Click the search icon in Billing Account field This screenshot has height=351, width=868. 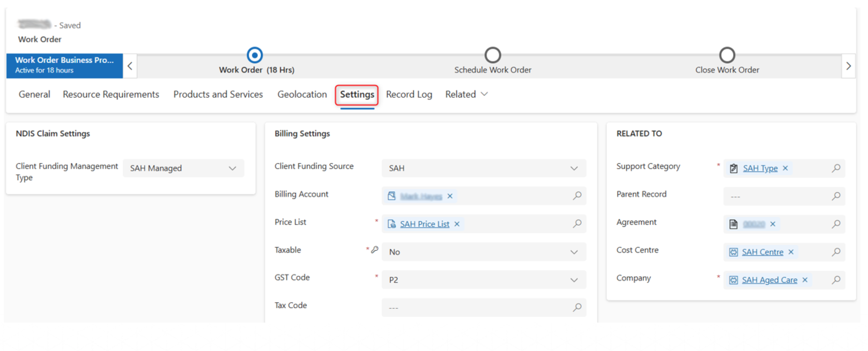577,196
